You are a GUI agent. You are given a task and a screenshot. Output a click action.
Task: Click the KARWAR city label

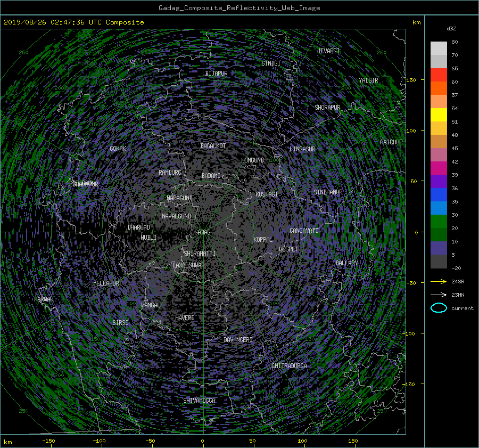(44, 299)
